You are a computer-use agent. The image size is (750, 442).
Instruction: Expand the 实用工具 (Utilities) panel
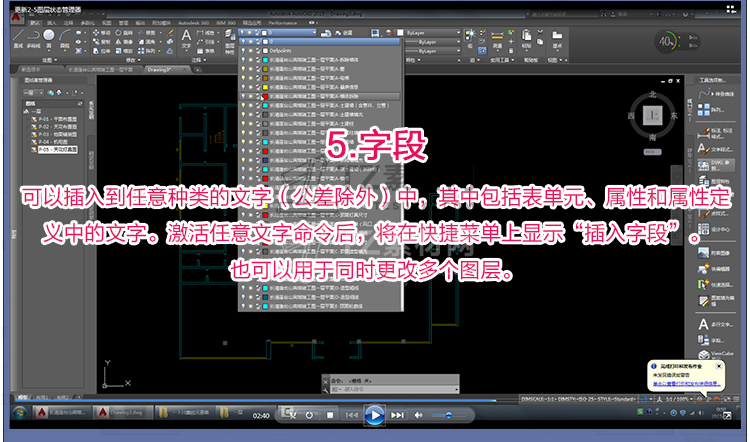[x=502, y=60]
